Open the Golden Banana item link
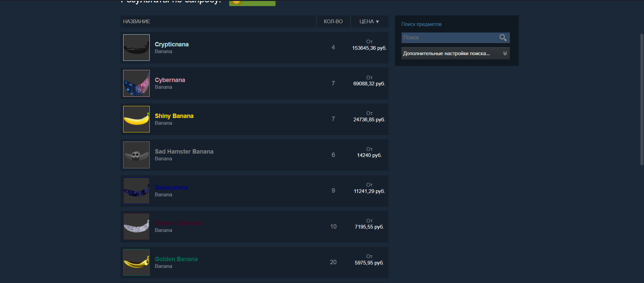This screenshot has width=644, height=283. tap(176, 259)
